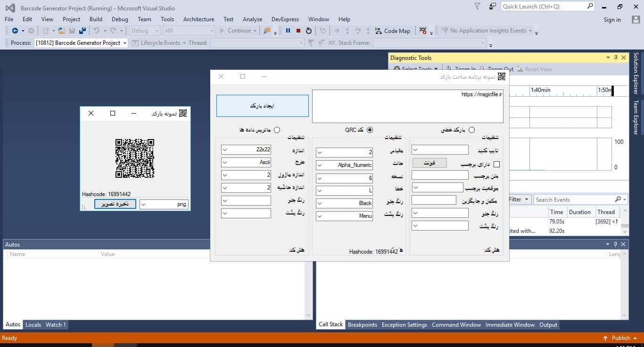Click the save image button
The height and width of the screenshot is (347, 644).
115,204
